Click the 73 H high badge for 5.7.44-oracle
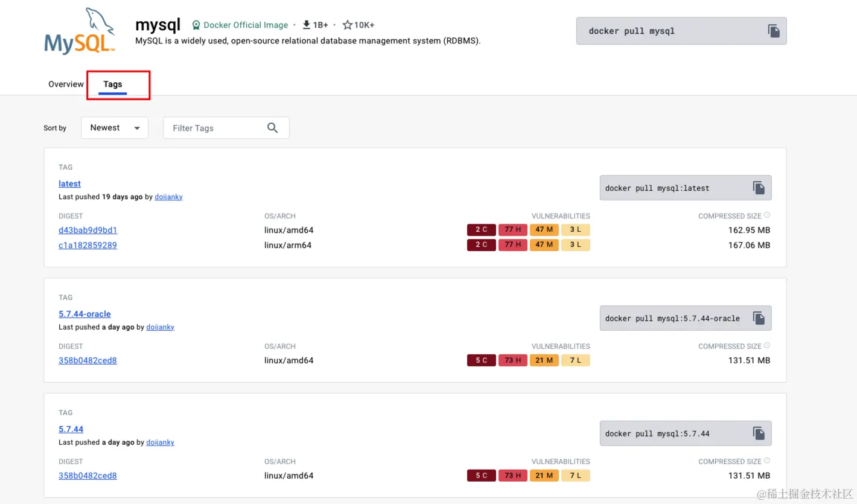857x504 pixels. [512, 360]
